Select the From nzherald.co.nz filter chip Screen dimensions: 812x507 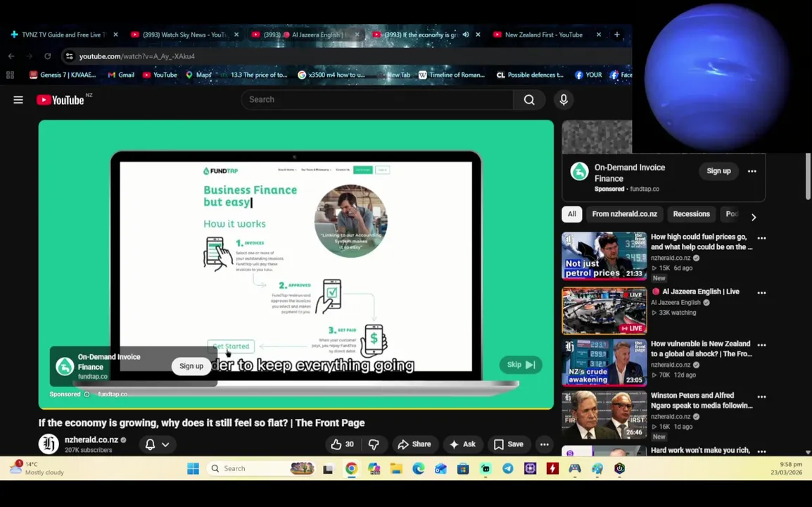click(x=625, y=214)
